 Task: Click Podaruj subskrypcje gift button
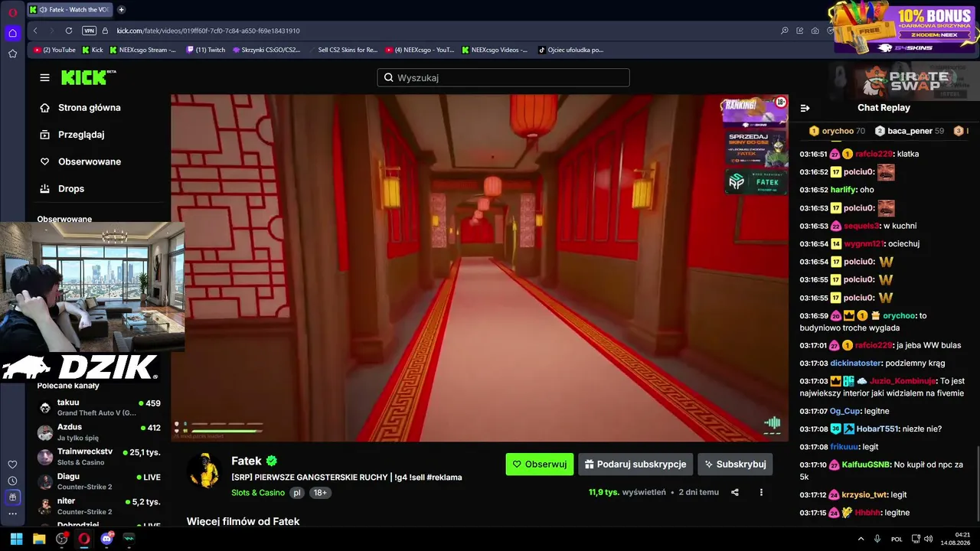[x=635, y=464]
